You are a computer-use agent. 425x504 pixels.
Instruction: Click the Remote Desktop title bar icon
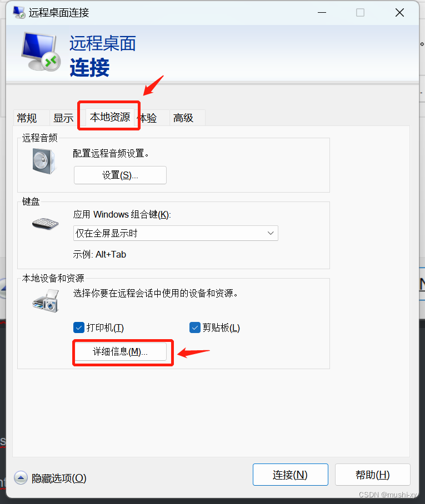pyautogui.click(x=19, y=13)
